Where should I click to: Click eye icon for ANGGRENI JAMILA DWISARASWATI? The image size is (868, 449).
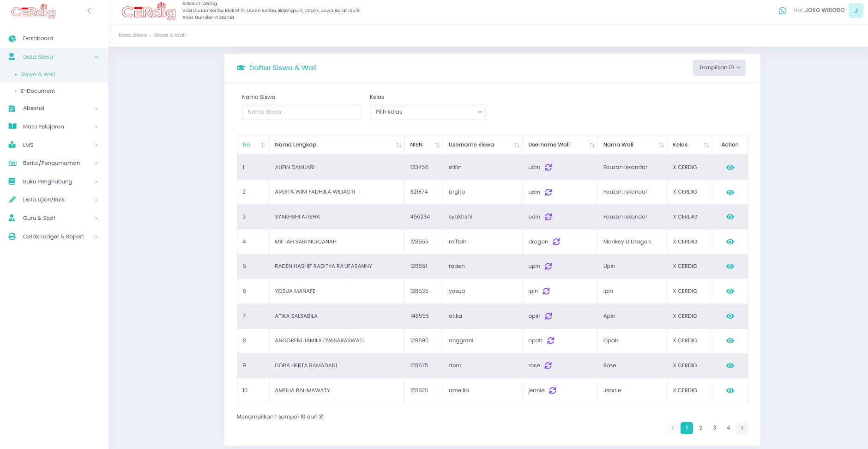pos(730,340)
